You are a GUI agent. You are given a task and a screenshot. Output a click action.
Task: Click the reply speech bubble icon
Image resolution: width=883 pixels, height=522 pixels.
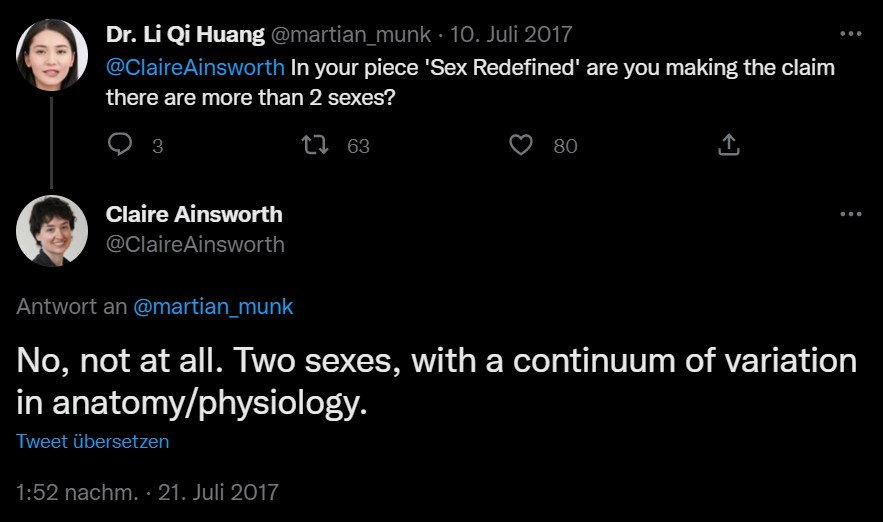tap(120, 145)
